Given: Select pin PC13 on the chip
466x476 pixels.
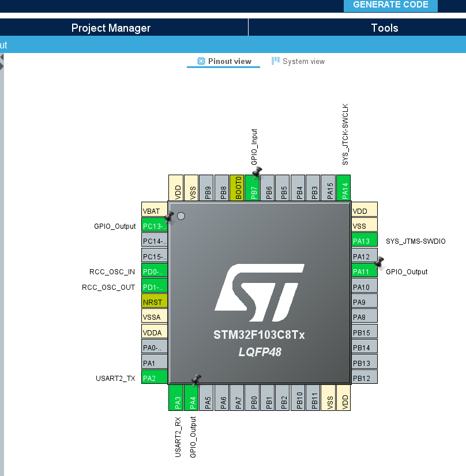Looking at the screenshot, I should coord(155,226).
